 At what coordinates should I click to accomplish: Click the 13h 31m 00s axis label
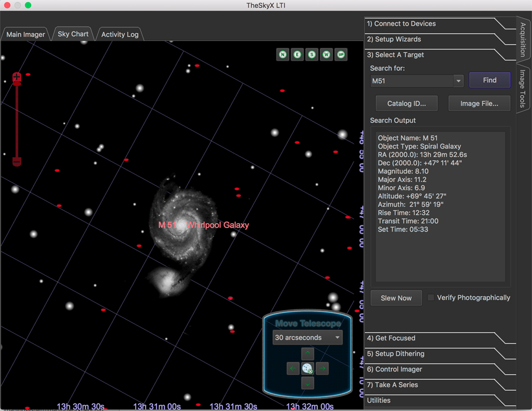point(157,406)
